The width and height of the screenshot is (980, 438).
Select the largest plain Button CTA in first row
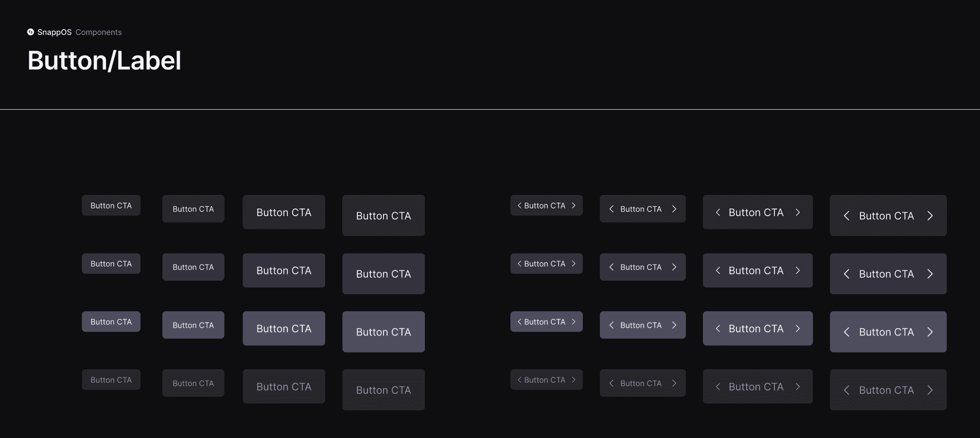383,216
